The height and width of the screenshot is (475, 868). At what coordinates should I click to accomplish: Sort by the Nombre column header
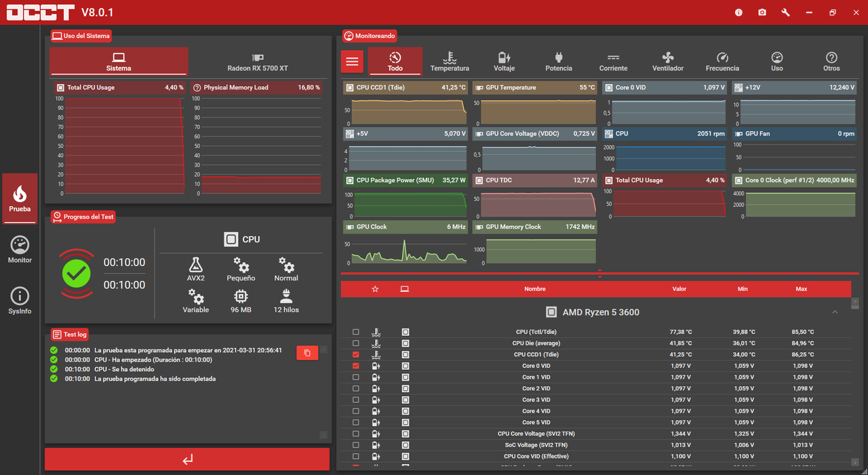pos(535,289)
